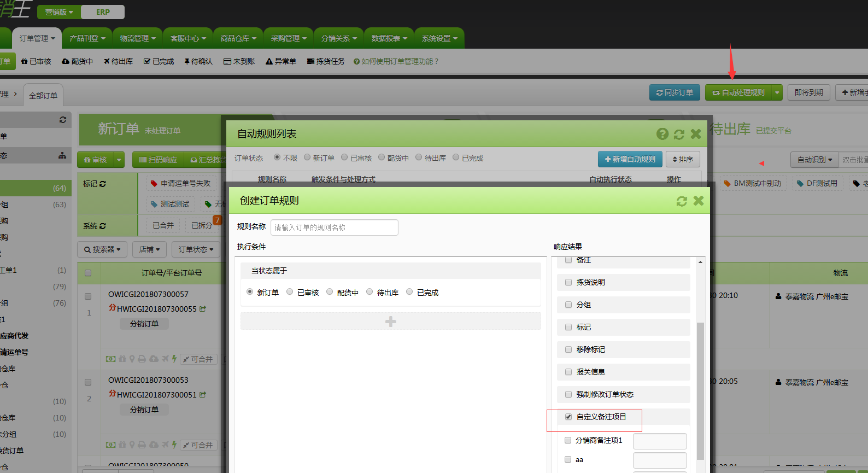Click 自动处理规则 button

[x=738, y=92]
